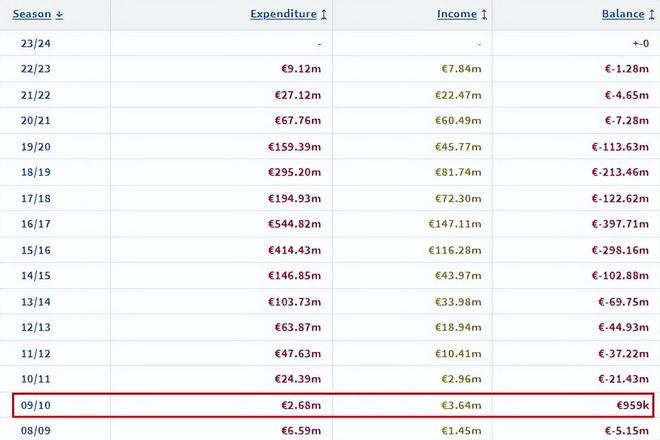Sort by the Balance column header
The image size is (660, 440).
pyautogui.click(x=622, y=15)
